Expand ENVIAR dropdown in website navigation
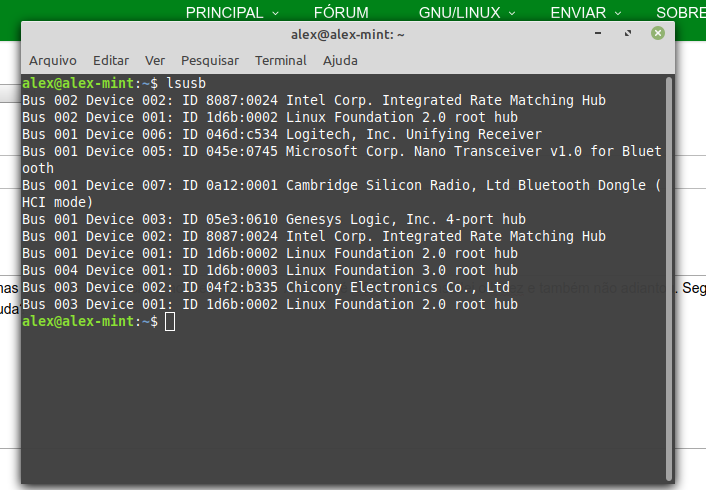Viewport: 706px width, 490px height. [586, 13]
